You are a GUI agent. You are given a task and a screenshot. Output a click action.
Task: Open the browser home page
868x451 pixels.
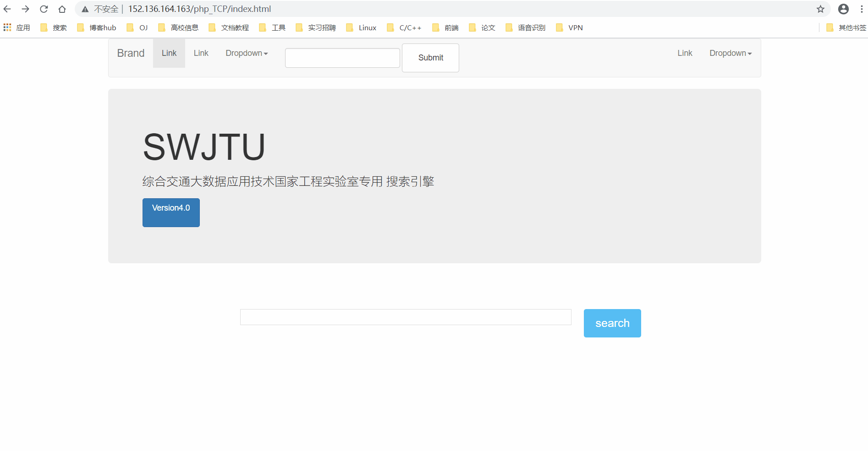pos(62,9)
